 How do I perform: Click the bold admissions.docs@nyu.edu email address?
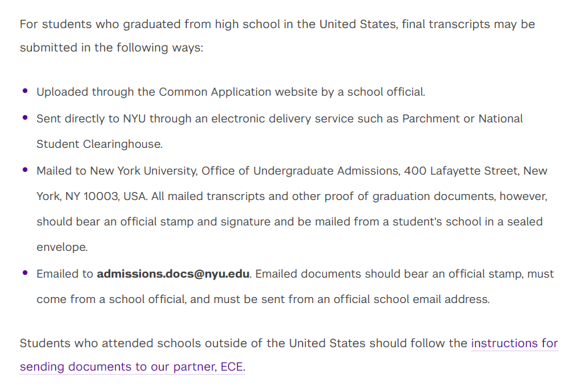coord(173,274)
